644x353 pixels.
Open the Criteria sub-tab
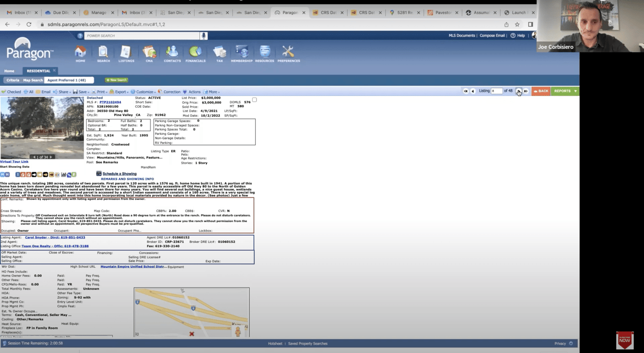click(x=13, y=80)
